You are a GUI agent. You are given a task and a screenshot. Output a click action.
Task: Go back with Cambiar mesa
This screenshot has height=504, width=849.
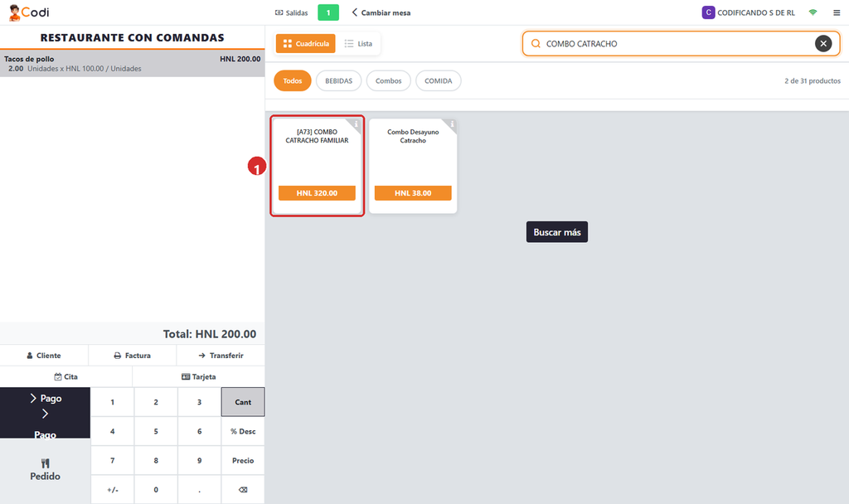(x=381, y=12)
